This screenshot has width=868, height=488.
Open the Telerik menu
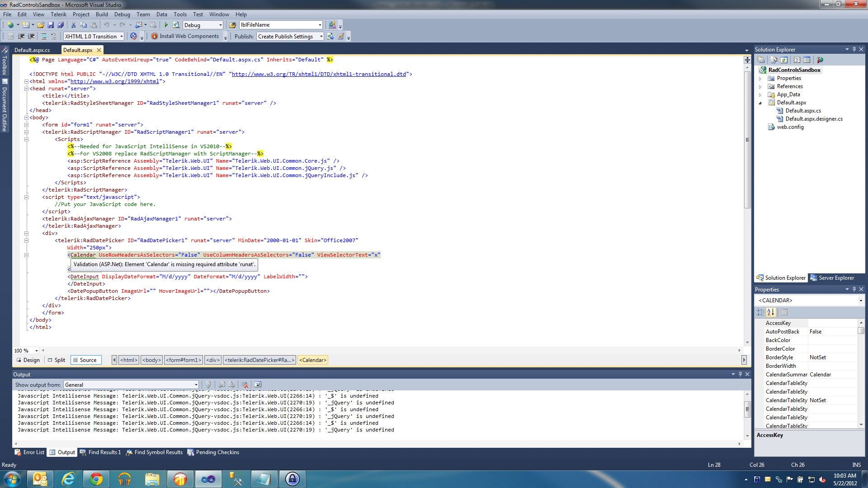[x=58, y=14]
